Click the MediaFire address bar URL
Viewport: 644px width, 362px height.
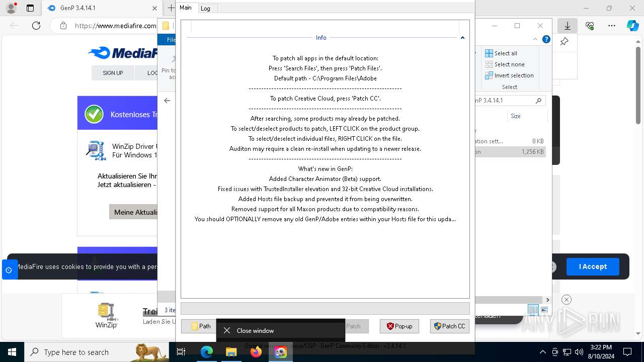pyautogui.click(x=115, y=26)
